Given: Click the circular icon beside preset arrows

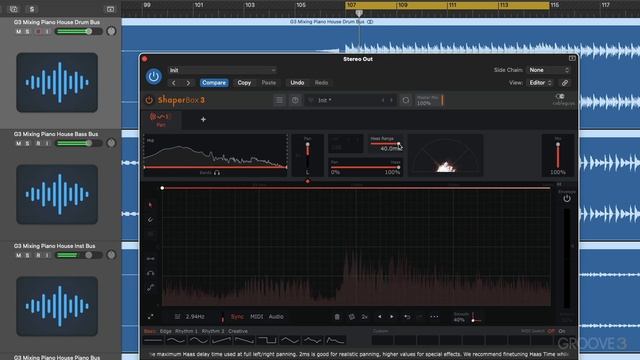Looking at the screenshot, I should tap(406, 100).
